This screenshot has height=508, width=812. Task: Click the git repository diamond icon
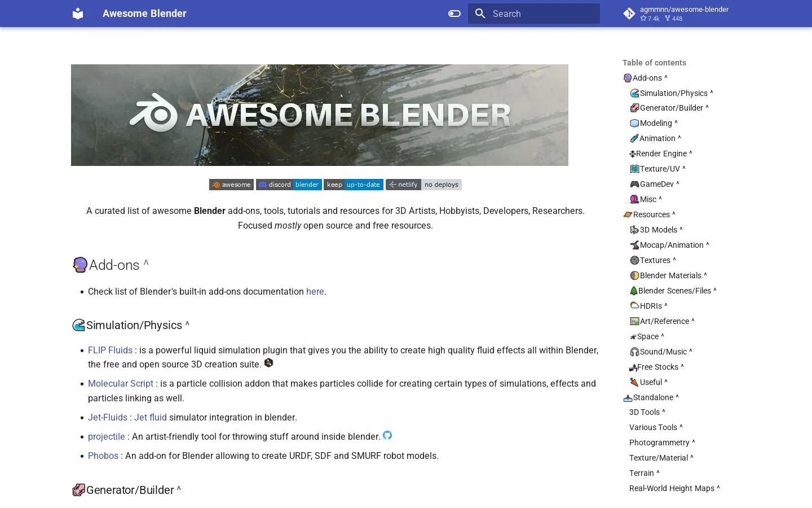pos(629,14)
